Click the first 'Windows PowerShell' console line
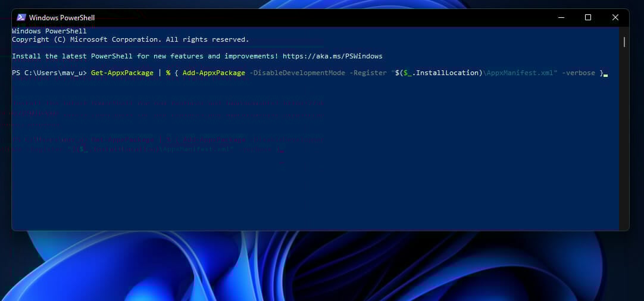Screen dimensions: 644x301 49,31
